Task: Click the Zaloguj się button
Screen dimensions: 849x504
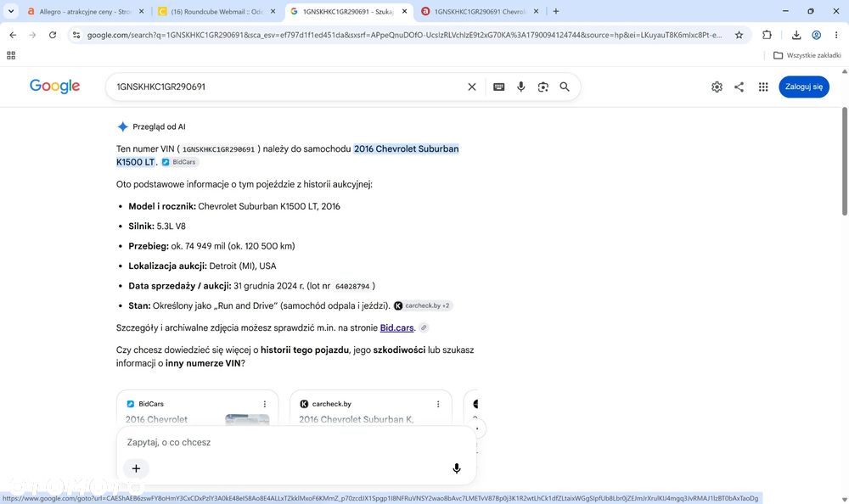Action: coord(803,87)
